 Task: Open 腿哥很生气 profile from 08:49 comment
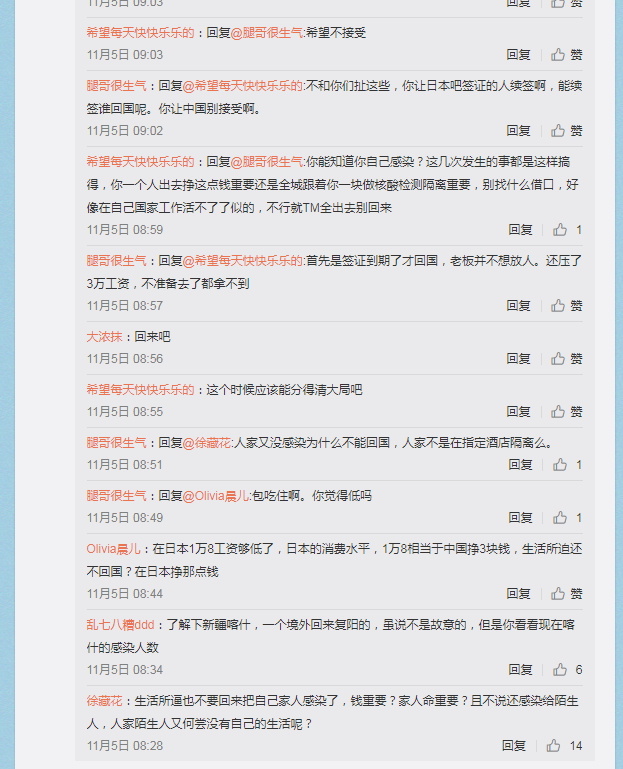click(x=116, y=495)
